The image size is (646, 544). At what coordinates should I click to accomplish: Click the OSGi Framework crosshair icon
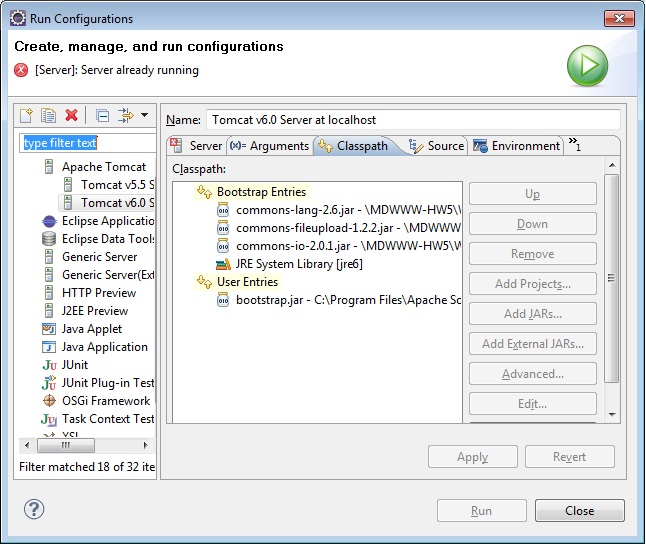(49, 401)
